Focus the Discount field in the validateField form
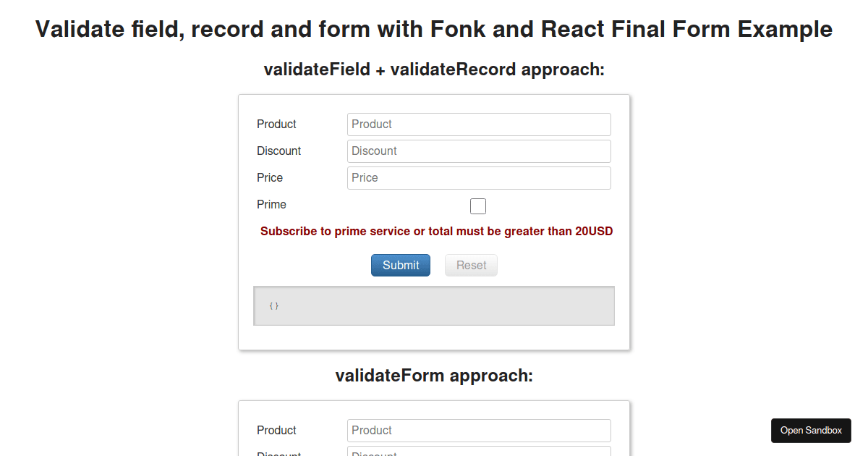The image size is (868, 456). (479, 151)
